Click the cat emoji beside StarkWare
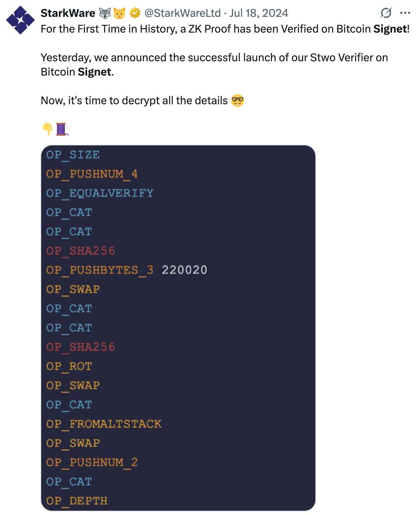Image resolution: width=420 pixels, height=515 pixels. click(x=119, y=13)
